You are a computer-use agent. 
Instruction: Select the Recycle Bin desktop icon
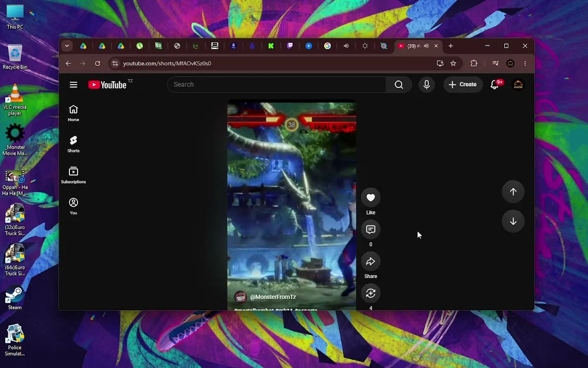[15, 57]
